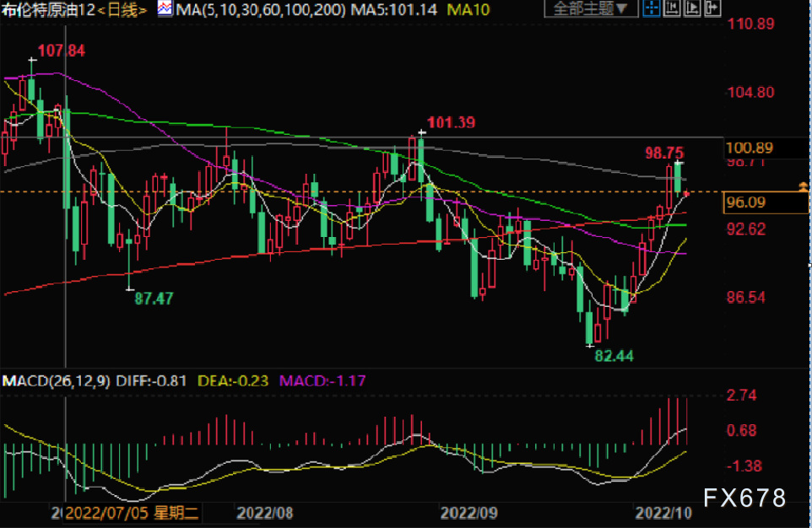
Task: Click the toolbar icon with play triangle
Action: coord(692,8)
